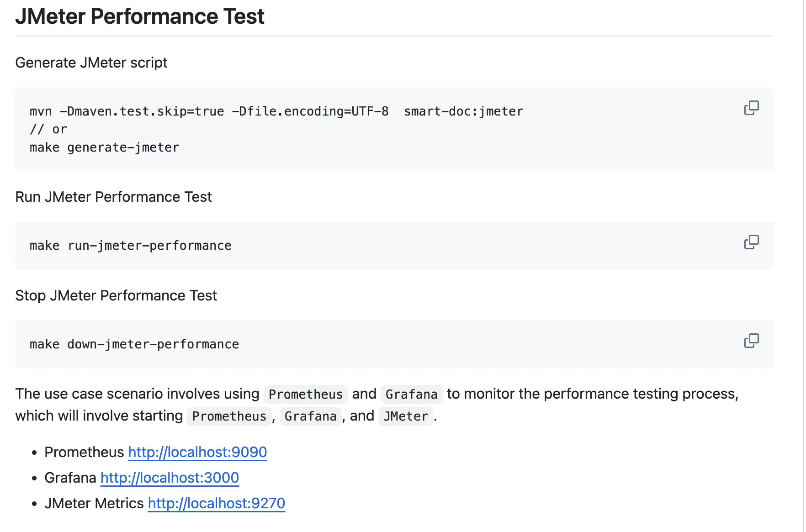Click the Generate JMeter script paragraph
This screenshot has width=806, height=532.
pos(91,63)
